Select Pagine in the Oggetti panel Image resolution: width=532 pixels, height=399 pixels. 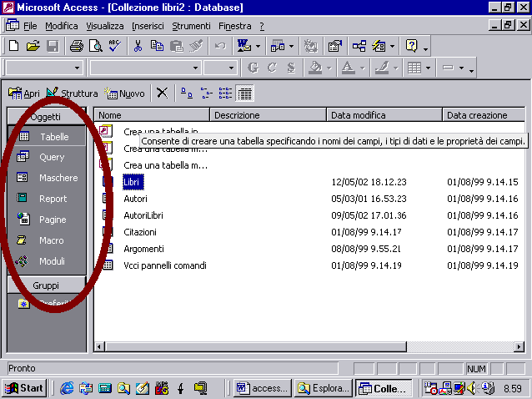(x=47, y=220)
